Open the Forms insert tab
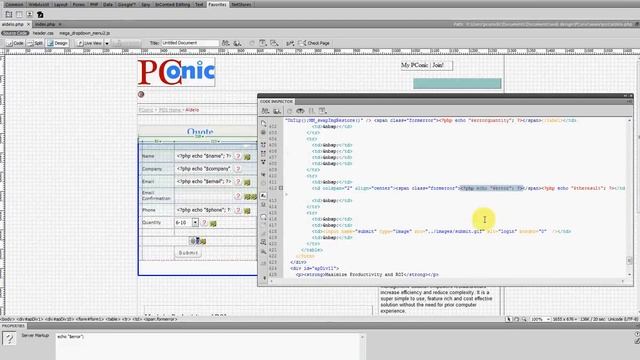 tap(78, 4)
